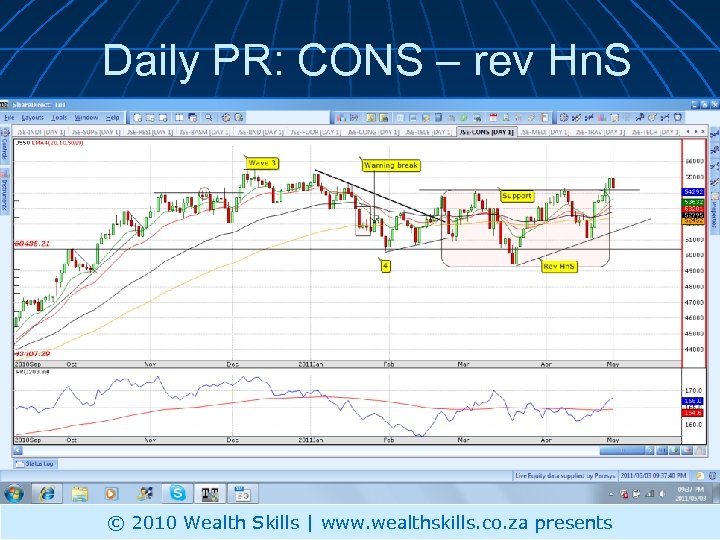Click the split-pane layout icon in the toolbar
This screenshot has width=720, height=540.
179,118
